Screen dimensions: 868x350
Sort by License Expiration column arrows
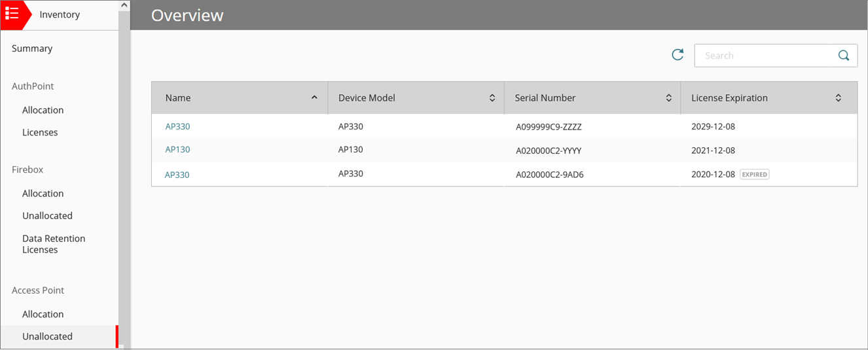click(838, 98)
